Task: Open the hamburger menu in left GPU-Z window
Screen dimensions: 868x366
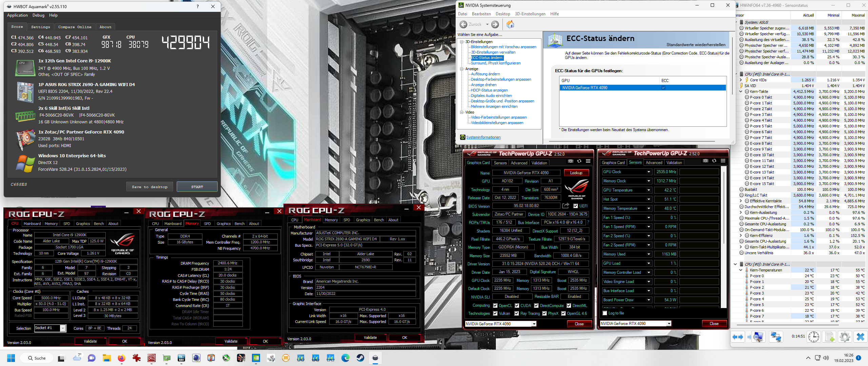Action: pyautogui.click(x=588, y=161)
